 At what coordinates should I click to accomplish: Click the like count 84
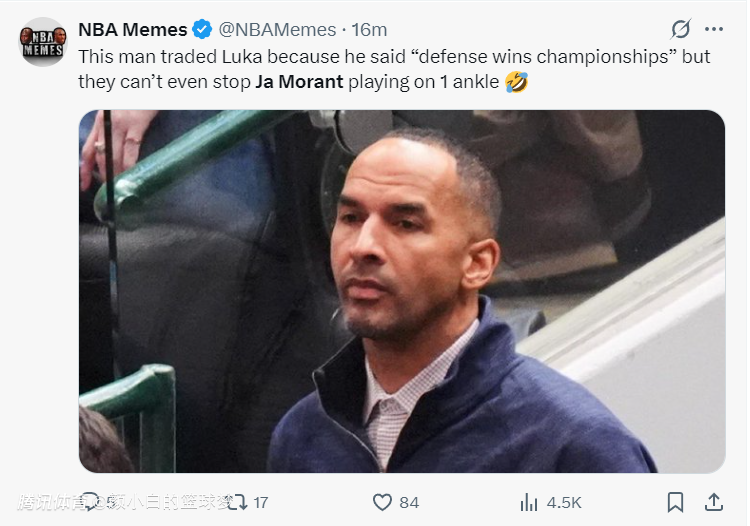tap(408, 502)
